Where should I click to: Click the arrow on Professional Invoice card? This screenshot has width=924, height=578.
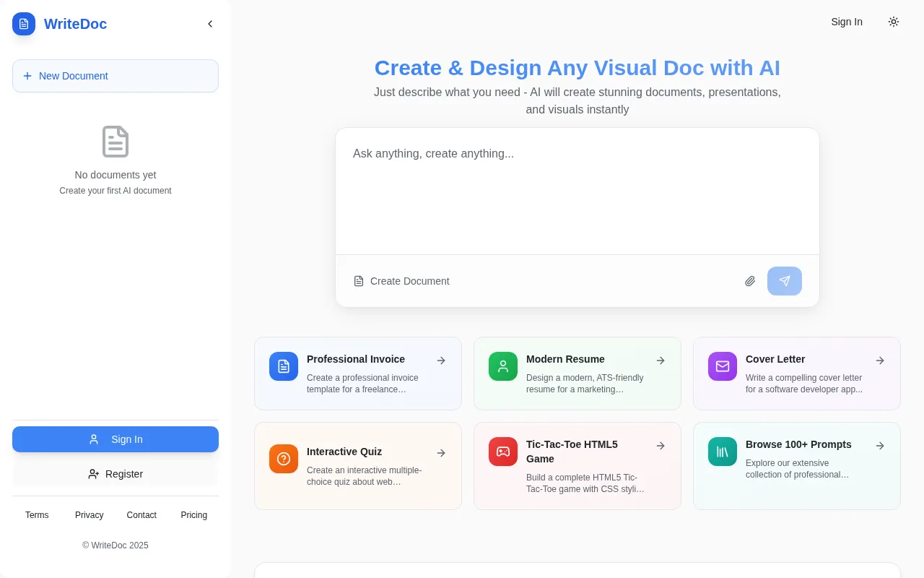pos(441,361)
